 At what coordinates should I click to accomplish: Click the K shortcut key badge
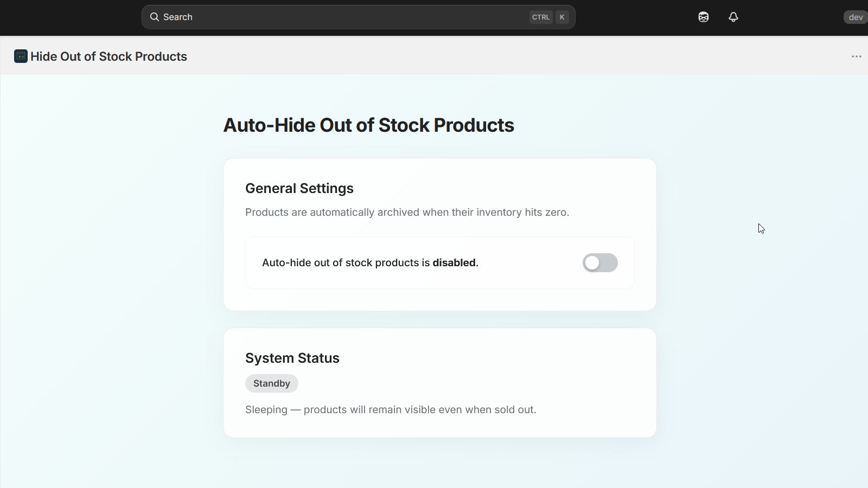click(x=563, y=17)
